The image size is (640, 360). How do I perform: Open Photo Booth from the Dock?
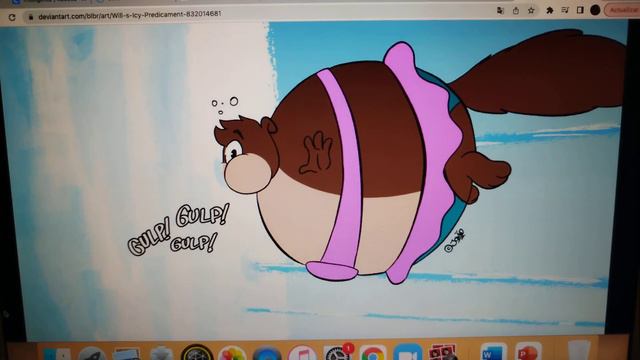442,353
